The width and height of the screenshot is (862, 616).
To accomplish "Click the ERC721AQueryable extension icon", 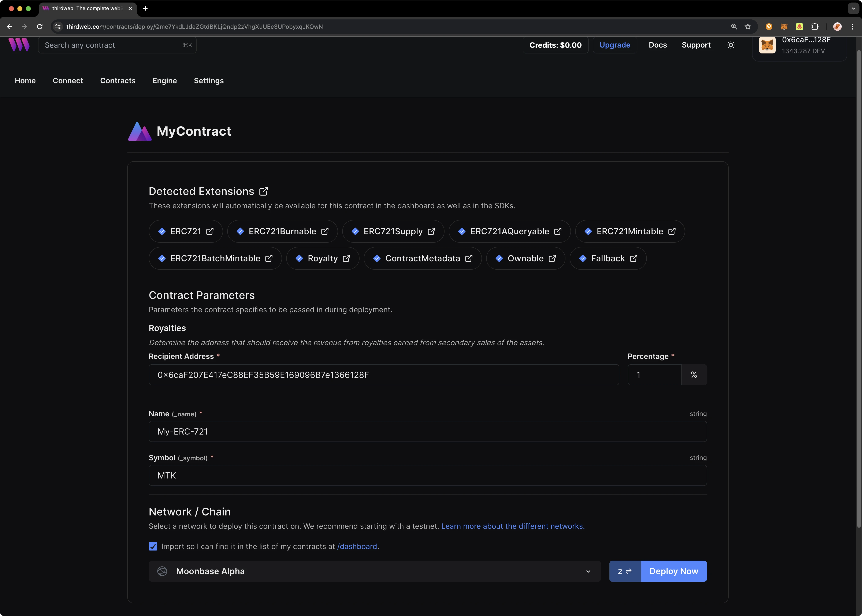I will click(462, 231).
